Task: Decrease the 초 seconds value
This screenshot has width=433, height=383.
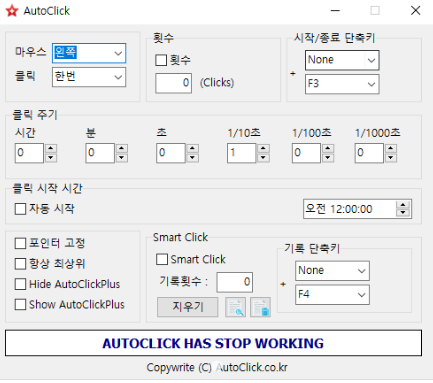Action: 192,158
